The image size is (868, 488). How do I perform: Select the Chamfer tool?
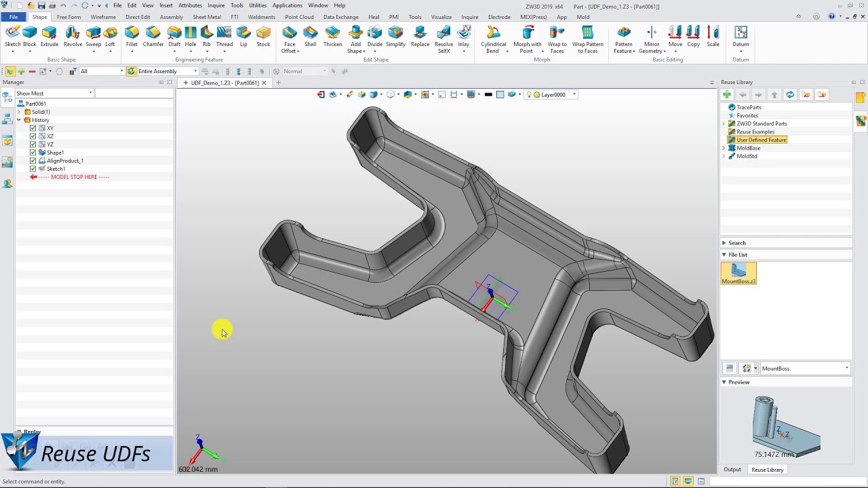pos(153,37)
